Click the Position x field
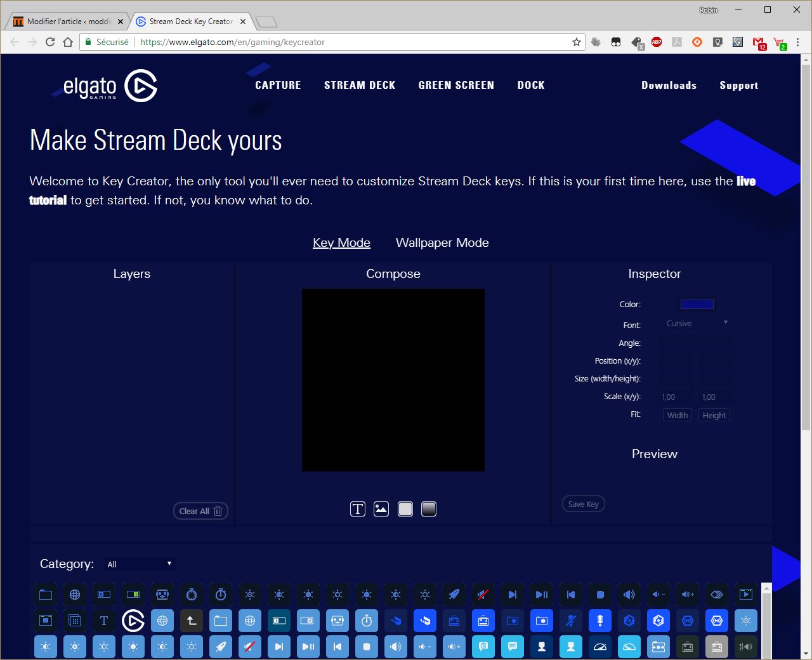812x660 pixels. [676, 361]
